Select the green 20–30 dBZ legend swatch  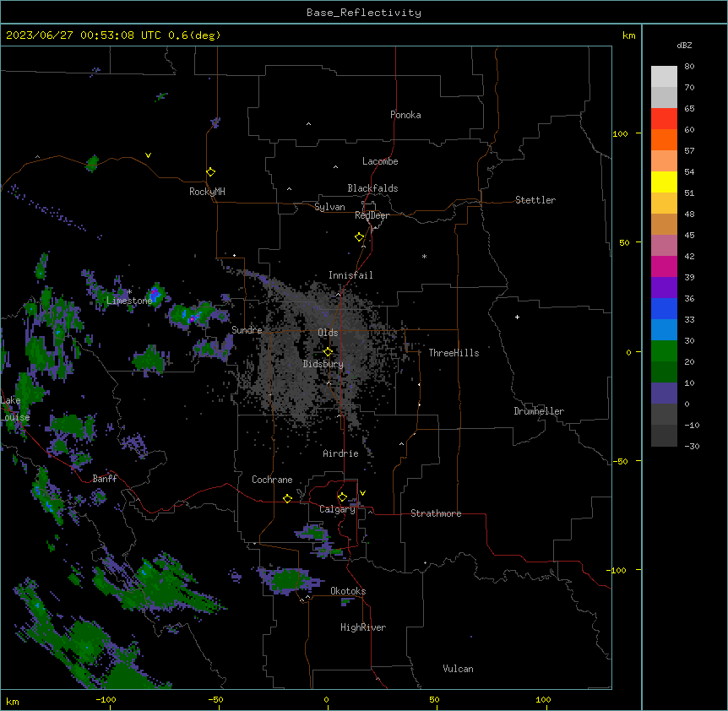pyautogui.click(x=664, y=351)
